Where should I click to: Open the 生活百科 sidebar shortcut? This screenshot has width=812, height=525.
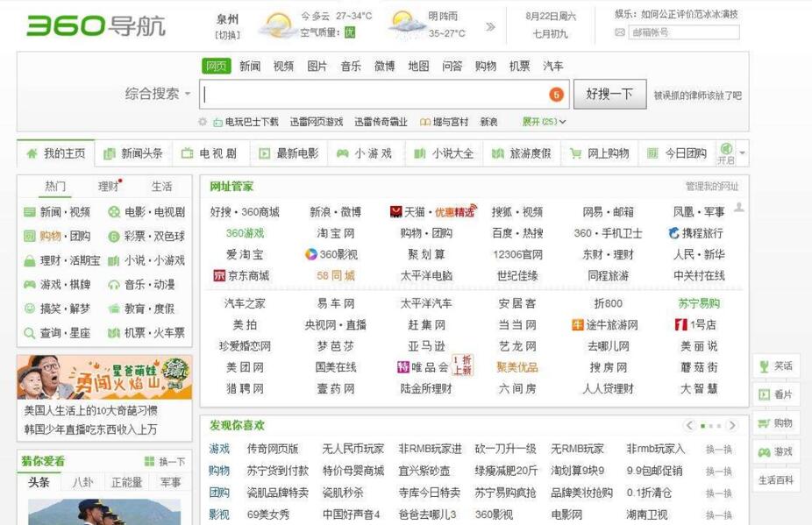tap(776, 480)
